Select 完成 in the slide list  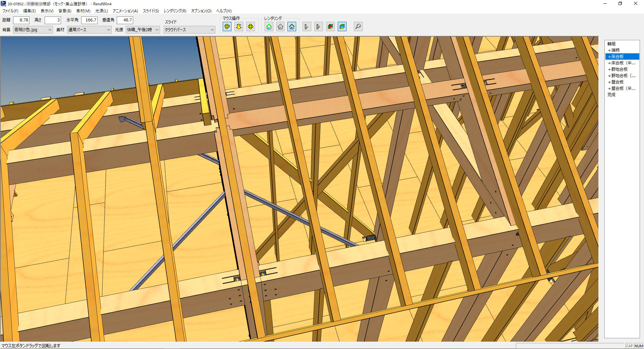coord(622,95)
